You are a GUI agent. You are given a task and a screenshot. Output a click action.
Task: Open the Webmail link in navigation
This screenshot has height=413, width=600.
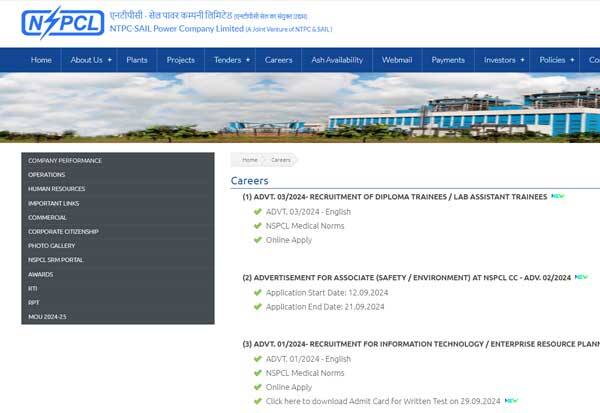coord(397,60)
